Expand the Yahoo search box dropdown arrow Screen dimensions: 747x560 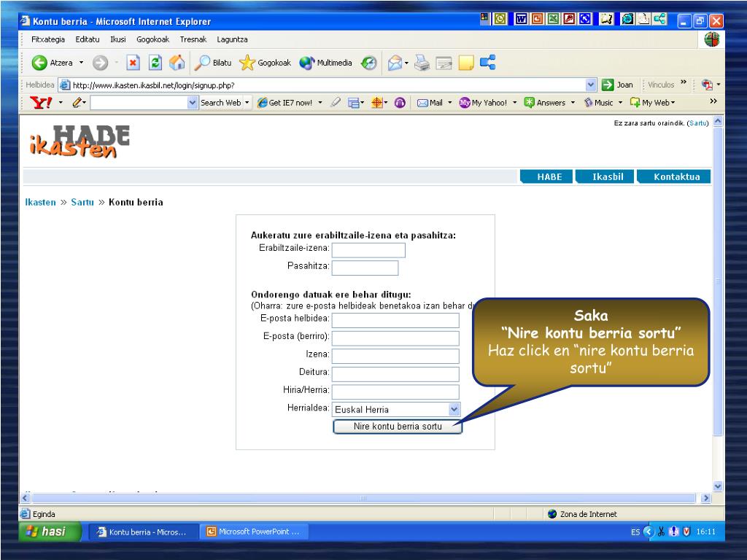click(193, 102)
